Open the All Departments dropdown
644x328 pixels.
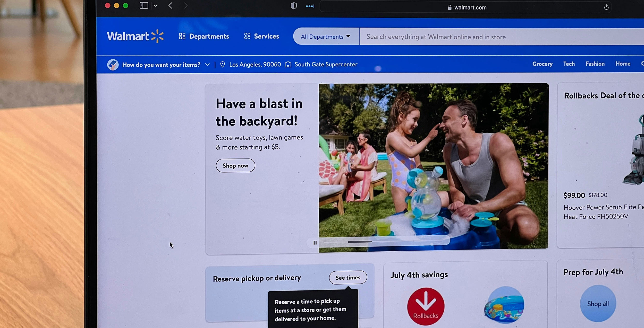coord(325,36)
